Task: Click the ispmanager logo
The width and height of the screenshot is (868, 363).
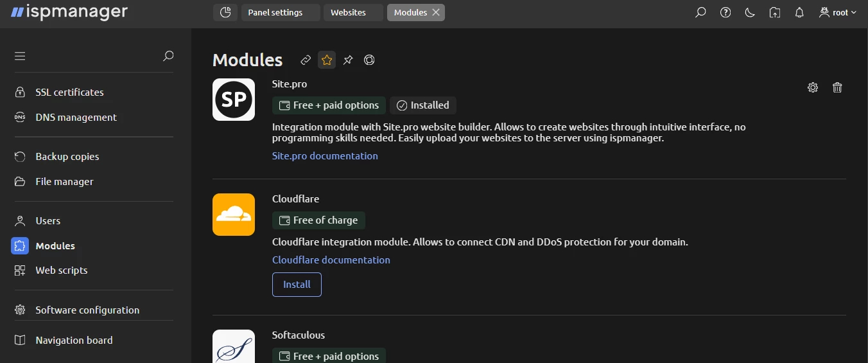Action: click(69, 12)
